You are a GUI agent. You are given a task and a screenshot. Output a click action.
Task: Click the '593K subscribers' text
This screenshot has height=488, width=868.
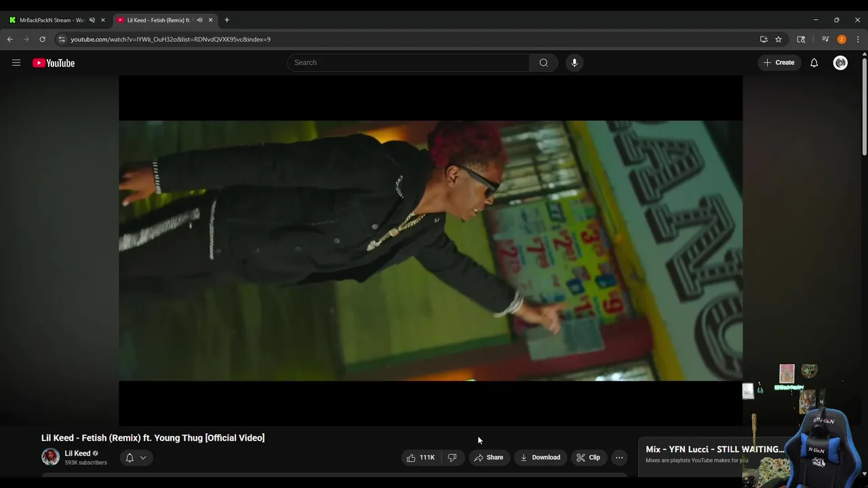pyautogui.click(x=85, y=463)
